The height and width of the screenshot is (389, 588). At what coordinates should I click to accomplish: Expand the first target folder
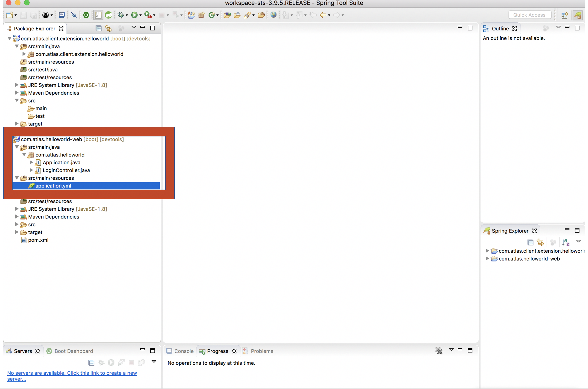click(x=17, y=124)
